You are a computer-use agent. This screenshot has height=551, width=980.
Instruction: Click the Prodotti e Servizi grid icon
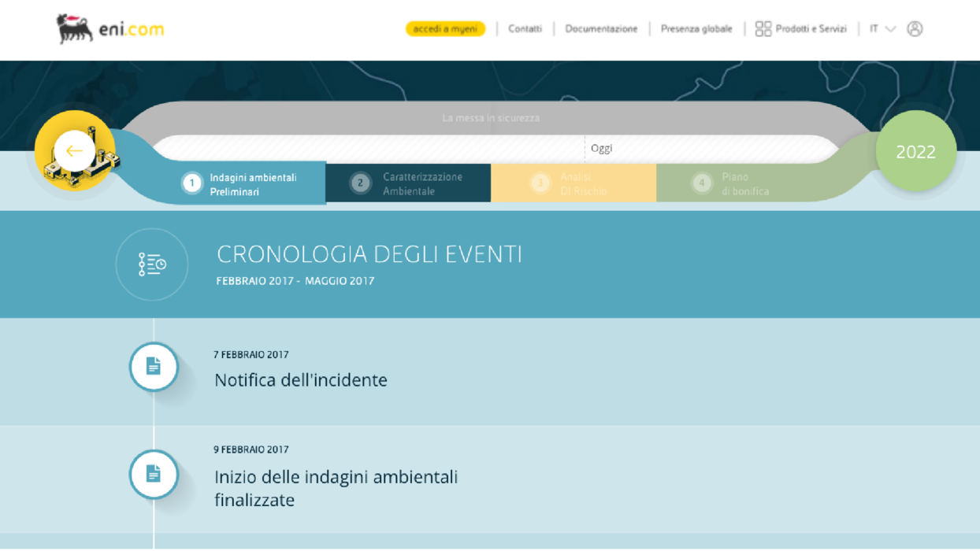click(763, 29)
